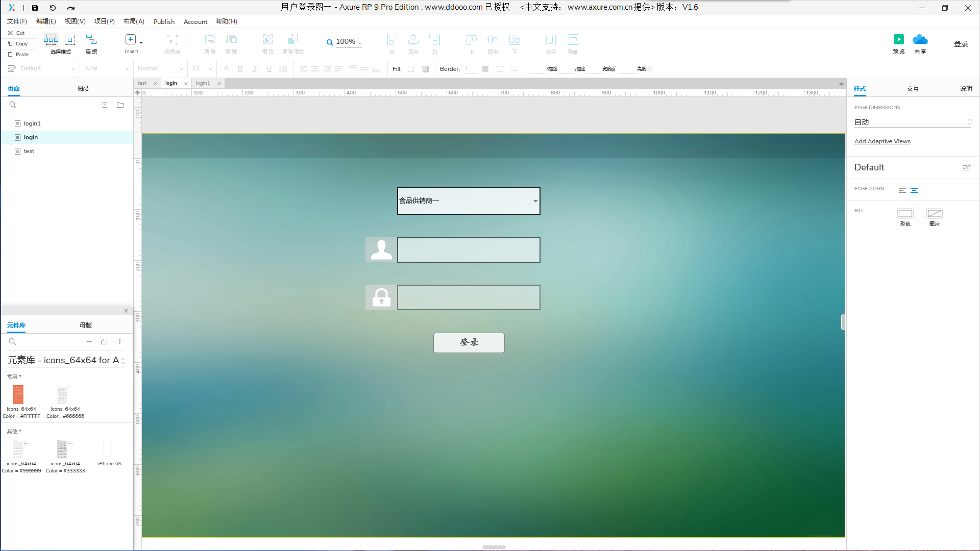The height and width of the screenshot is (551, 980).
Task: Click the 登录 button on canvas
Action: point(469,342)
